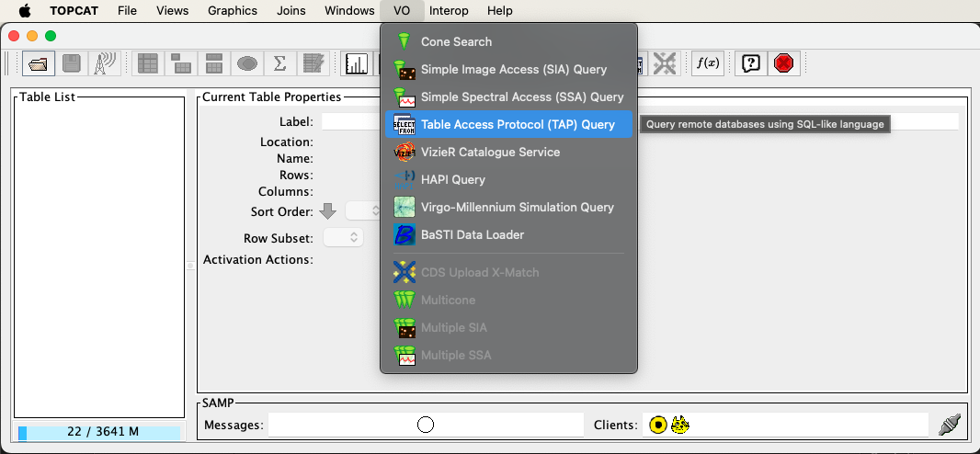Click the SAMP hub client circle icon
This screenshot has height=454, width=980.
(657, 426)
